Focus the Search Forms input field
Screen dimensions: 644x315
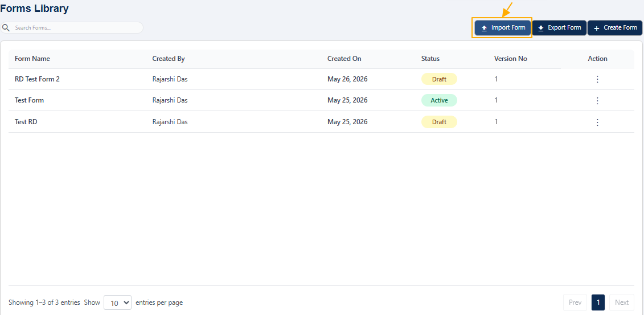72,28
